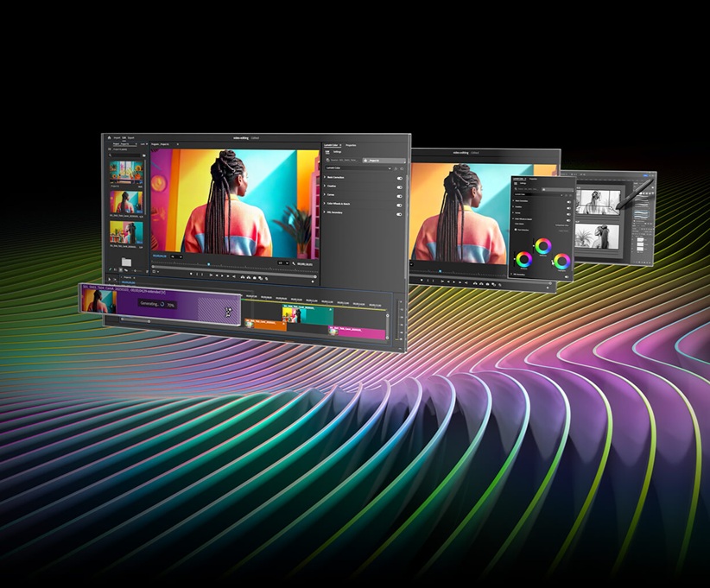Open the Lumetri Color preset dropdown
710x588 pixels.
[358, 168]
